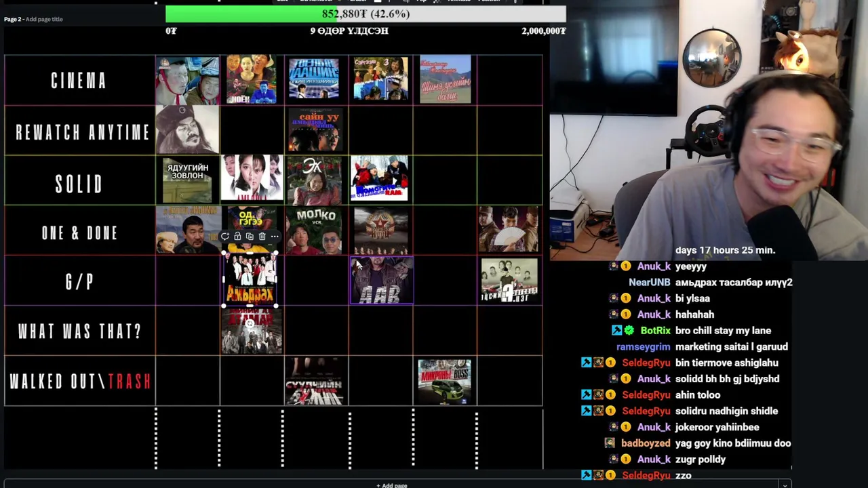This screenshot has height=488, width=868.
Task: Select the poster in WHAT WAS THAT row
Action: (251, 330)
